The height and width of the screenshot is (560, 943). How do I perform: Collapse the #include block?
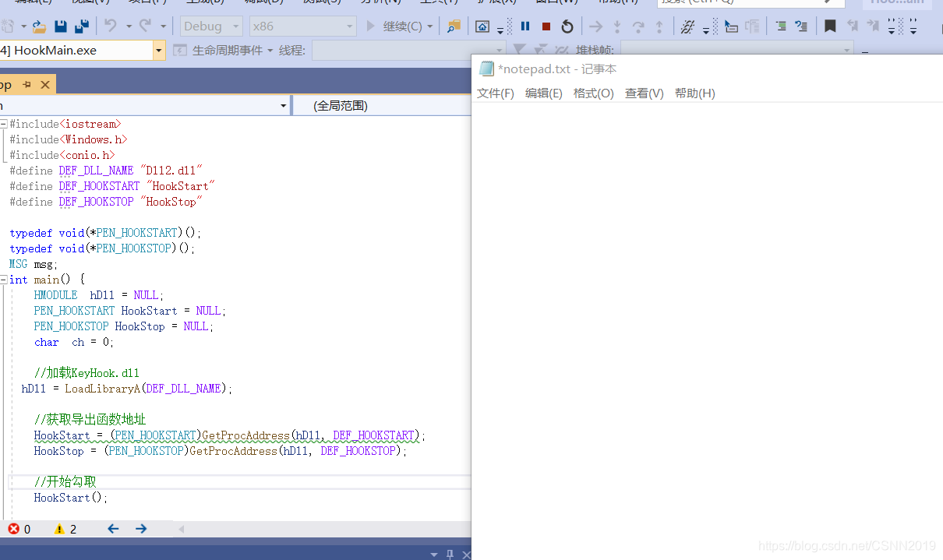pos(4,124)
